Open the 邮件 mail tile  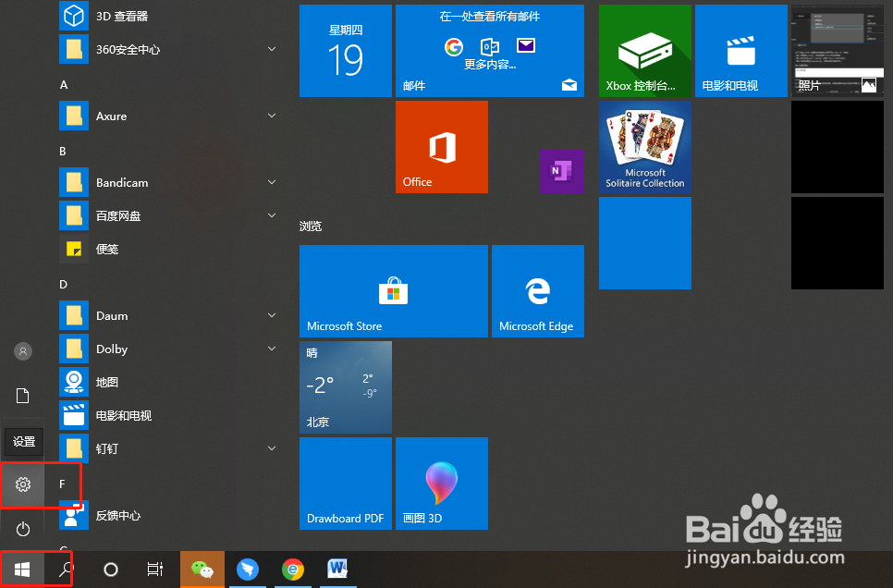pyautogui.click(x=490, y=51)
